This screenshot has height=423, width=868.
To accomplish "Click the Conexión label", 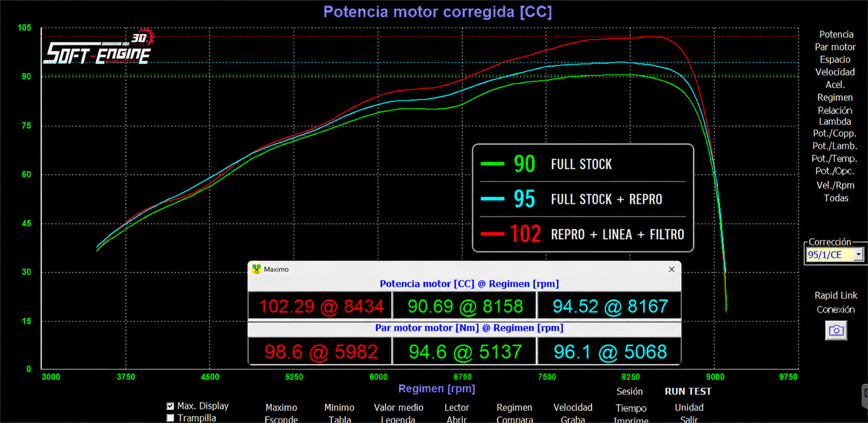I will [836, 309].
